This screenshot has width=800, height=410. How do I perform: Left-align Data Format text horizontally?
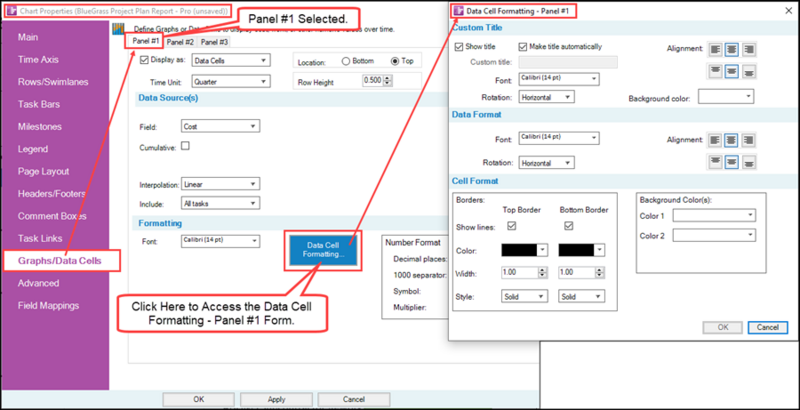point(715,140)
